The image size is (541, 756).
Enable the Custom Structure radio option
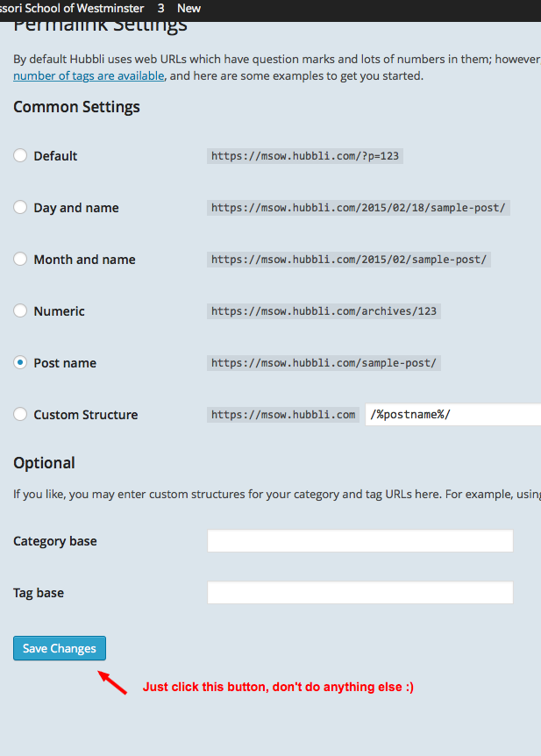point(20,415)
